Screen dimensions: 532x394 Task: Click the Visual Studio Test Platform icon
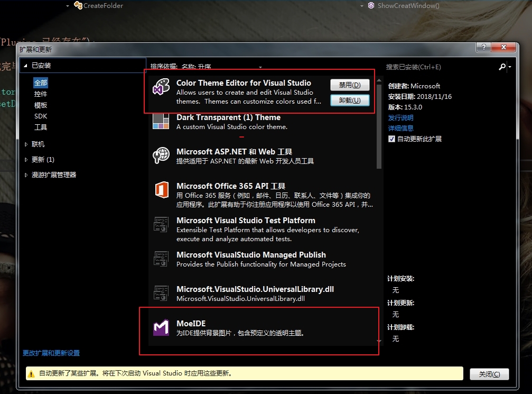click(x=161, y=224)
